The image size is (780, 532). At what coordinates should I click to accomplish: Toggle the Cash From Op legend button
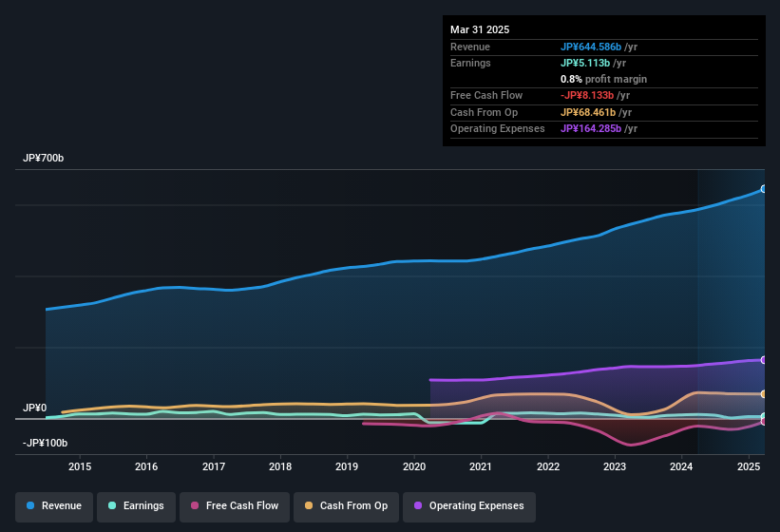coord(346,506)
